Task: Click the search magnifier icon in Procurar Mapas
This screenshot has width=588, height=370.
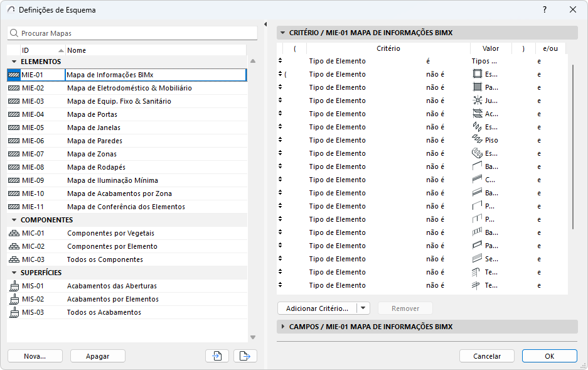Action: 14,33
